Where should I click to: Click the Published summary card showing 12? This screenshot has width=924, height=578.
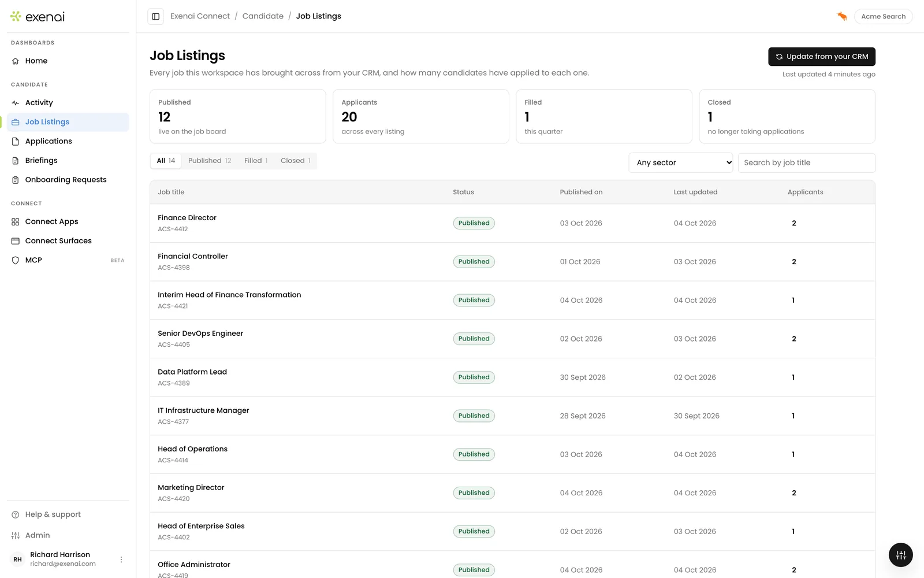[237, 116]
